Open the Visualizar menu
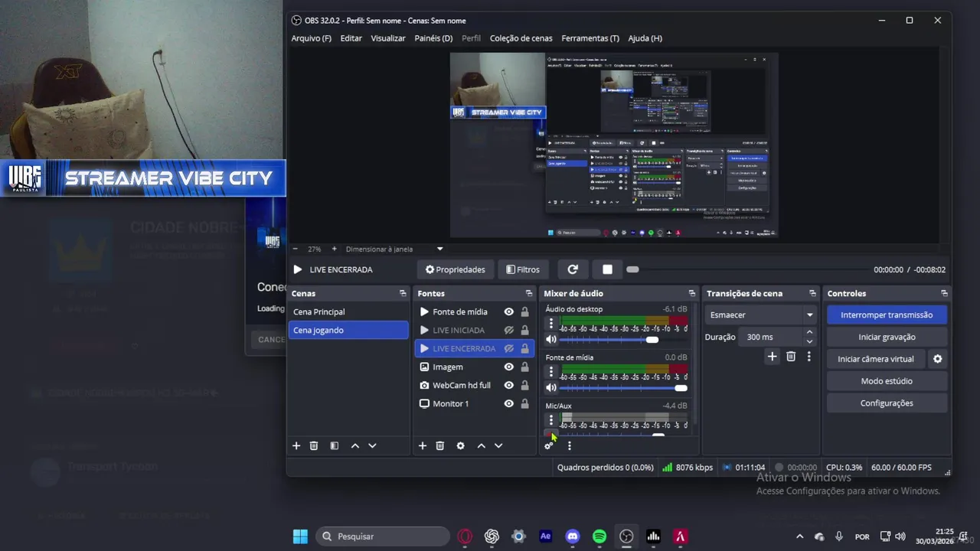The image size is (980, 551). point(388,38)
